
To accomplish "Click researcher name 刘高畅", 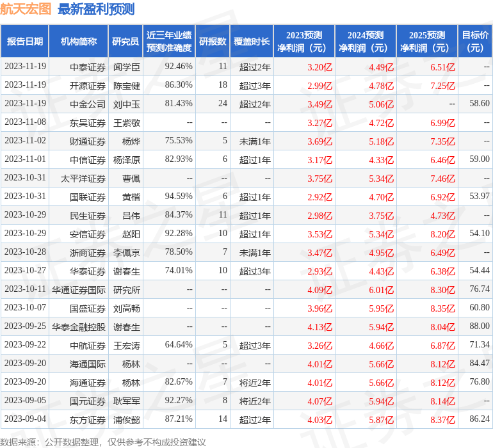I will tap(126, 308).
